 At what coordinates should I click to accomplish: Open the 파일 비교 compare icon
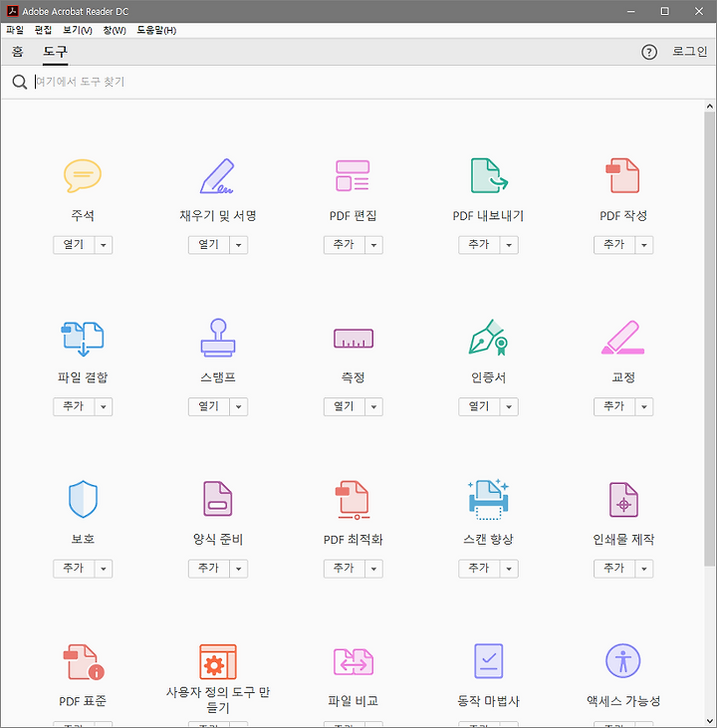[x=354, y=662]
